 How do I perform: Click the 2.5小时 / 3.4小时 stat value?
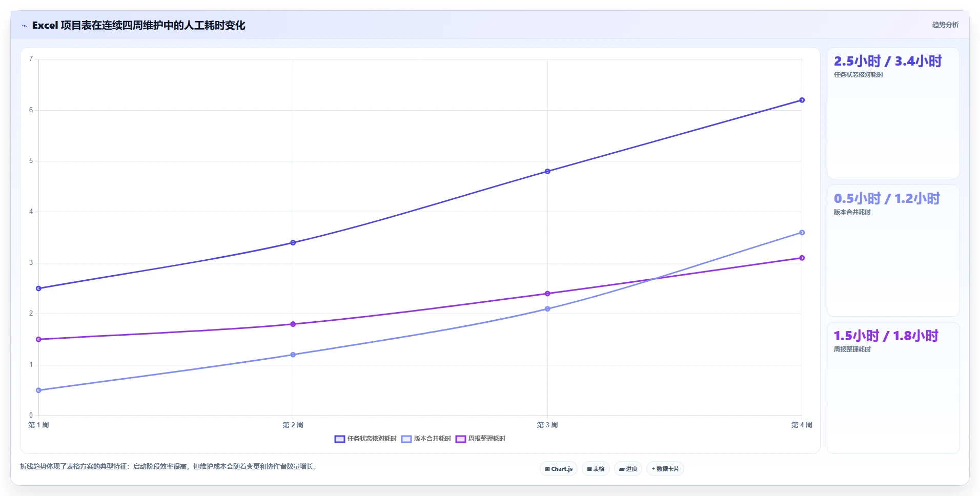tap(888, 61)
